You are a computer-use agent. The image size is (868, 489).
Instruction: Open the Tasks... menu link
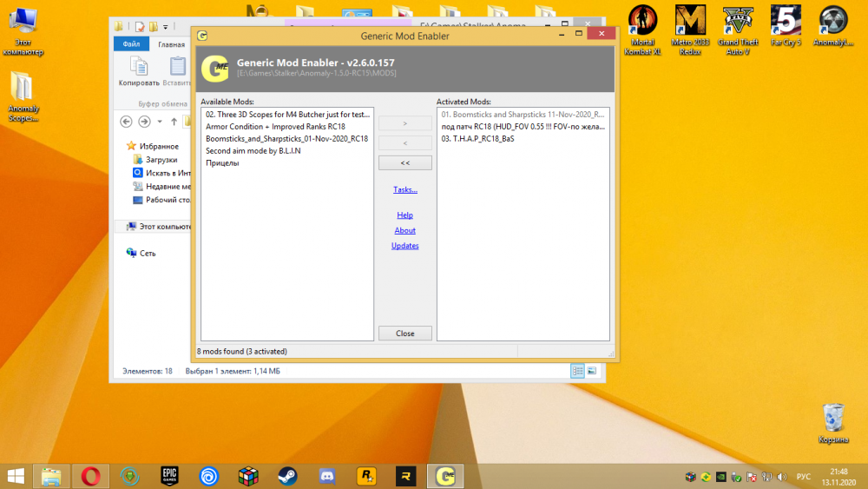[404, 189]
